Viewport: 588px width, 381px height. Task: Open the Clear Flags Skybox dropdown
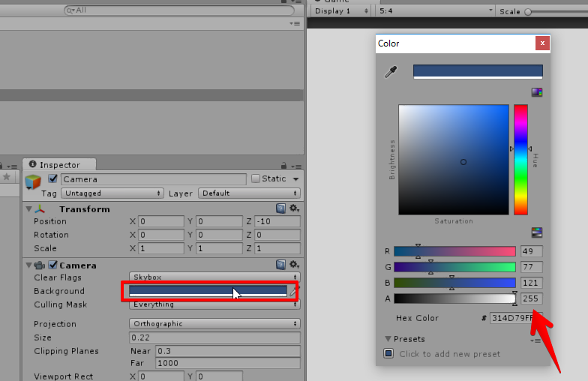[214, 277]
